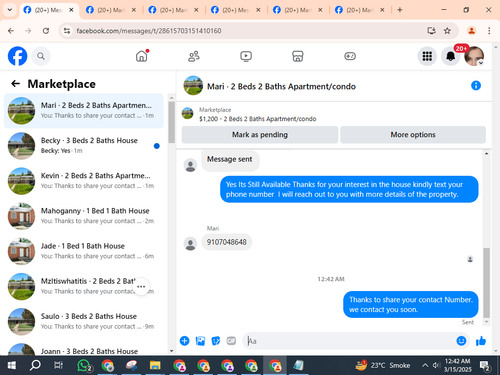Open the GIF picker icon
This screenshot has height=375, width=500.
pyautogui.click(x=231, y=341)
